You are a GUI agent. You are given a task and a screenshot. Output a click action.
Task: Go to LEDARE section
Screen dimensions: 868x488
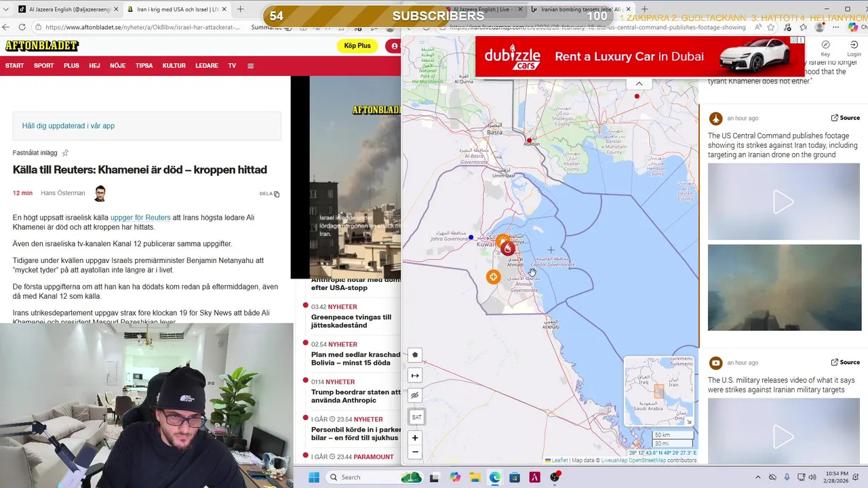(x=207, y=66)
